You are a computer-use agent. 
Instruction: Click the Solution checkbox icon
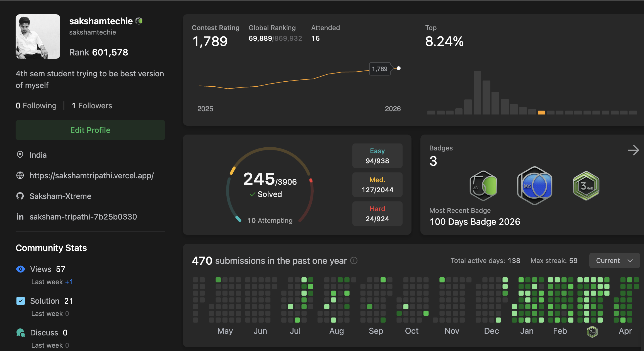click(x=21, y=301)
